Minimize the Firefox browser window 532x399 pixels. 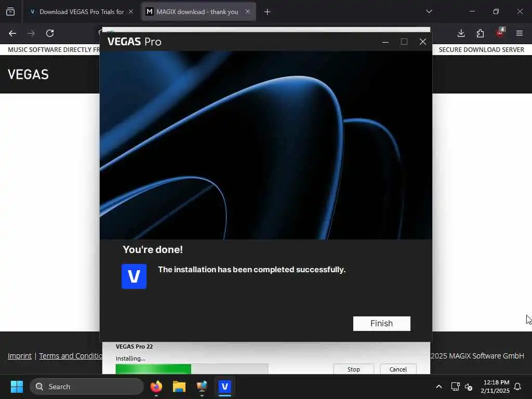coord(472,11)
